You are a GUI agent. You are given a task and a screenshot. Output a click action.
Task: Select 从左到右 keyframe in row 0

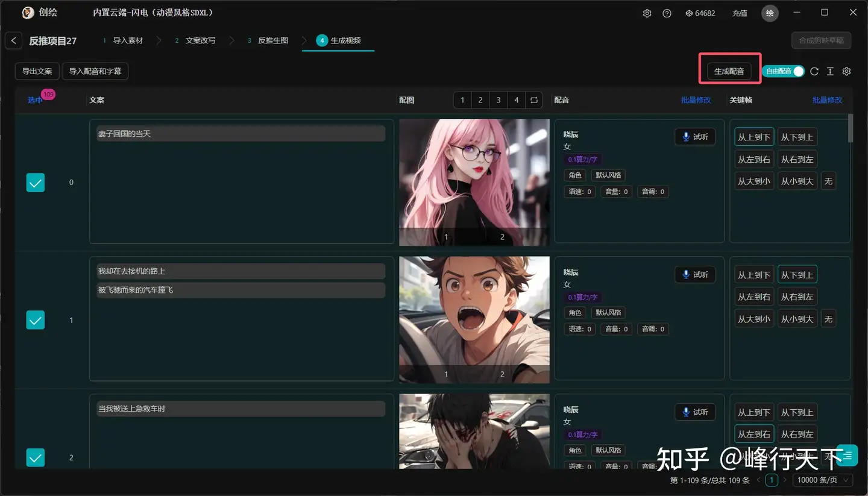(x=754, y=159)
